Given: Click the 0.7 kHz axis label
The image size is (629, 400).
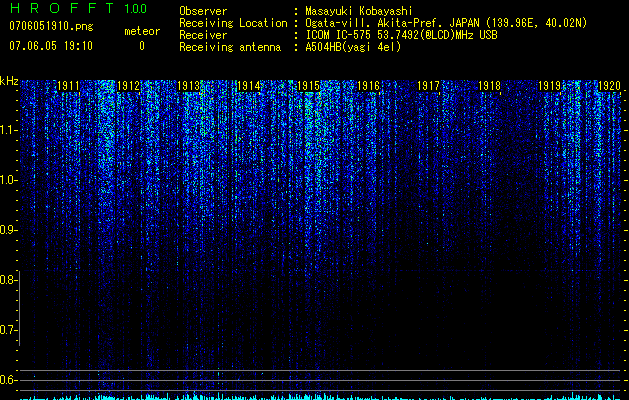Looking at the screenshot, I should click(8, 330).
